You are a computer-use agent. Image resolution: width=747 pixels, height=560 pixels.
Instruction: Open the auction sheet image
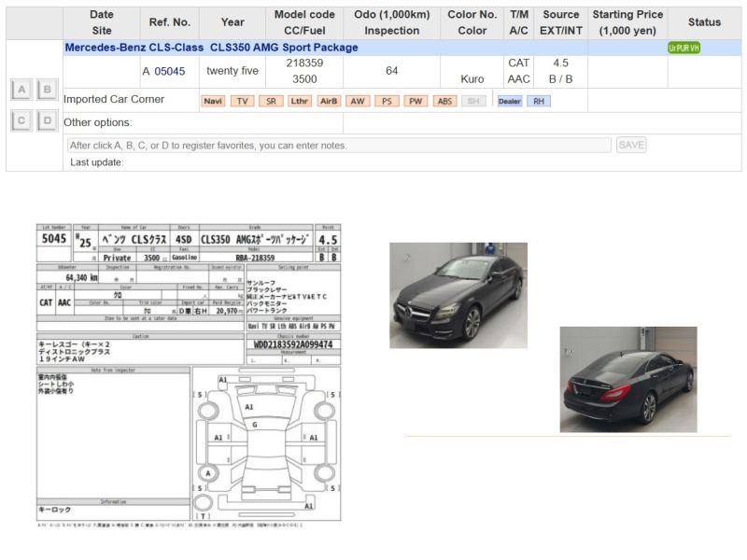tap(189, 375)
